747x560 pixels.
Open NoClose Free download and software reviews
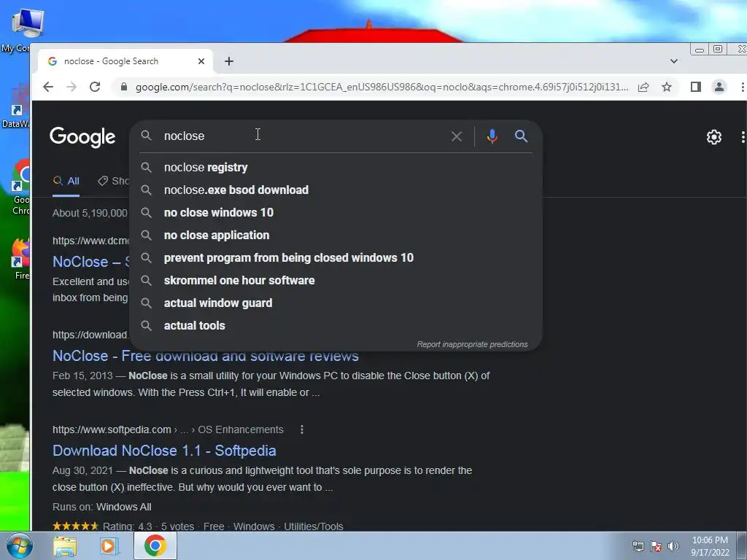tap(205, 356)
